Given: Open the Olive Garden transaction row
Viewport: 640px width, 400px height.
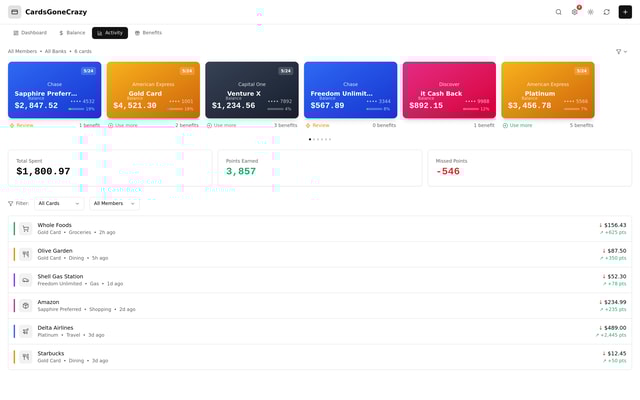Looking at the screenshot, I should [320, 254].
